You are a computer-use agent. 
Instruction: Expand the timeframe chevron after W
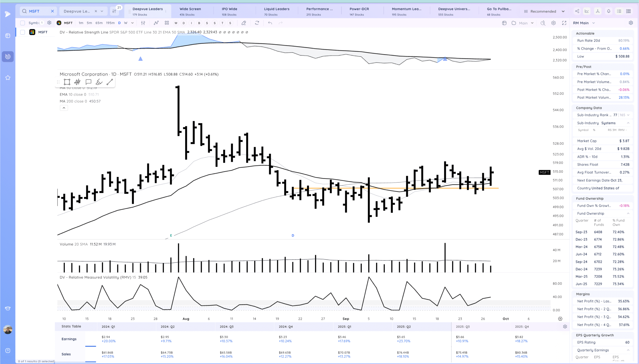(x=132, y=23)
